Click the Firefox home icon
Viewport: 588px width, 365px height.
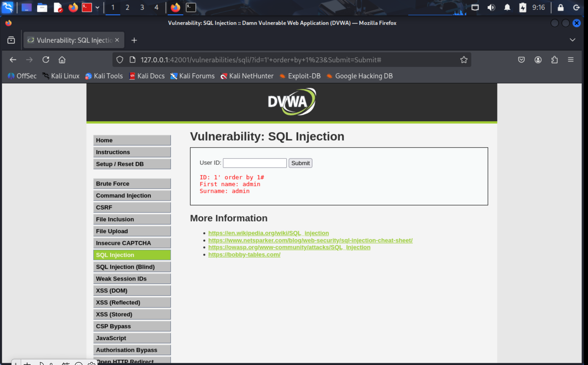[x=62, y=60]
